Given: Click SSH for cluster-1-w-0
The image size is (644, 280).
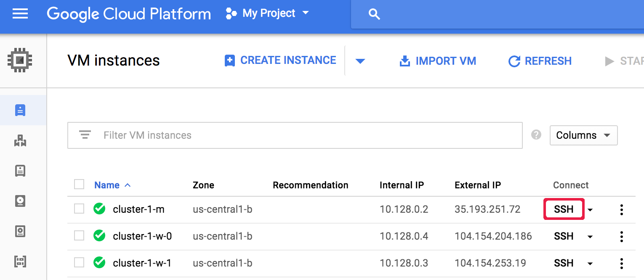Looking at the screenshot, I should coord(564,236).
